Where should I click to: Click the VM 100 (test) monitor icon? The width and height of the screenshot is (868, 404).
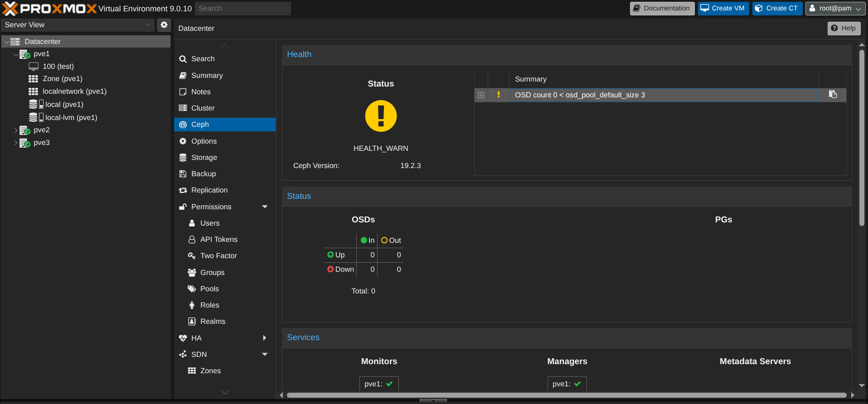[x=34, y=67]
